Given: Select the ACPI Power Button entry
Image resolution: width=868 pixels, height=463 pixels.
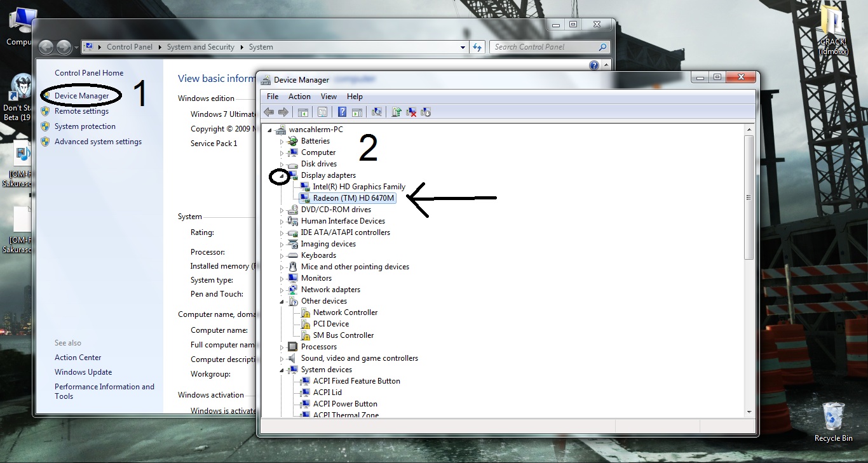Looking at the screenshot, I should click(345, 404).
